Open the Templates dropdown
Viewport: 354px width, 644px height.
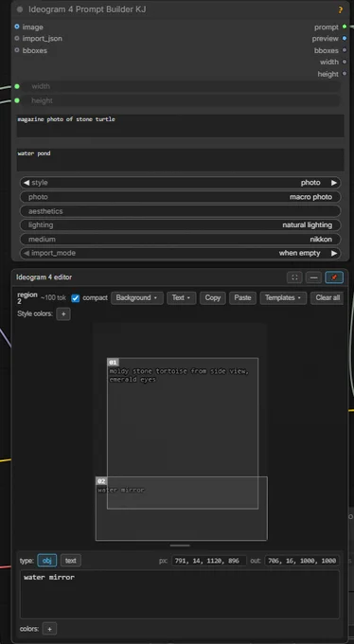pos(283,297)
